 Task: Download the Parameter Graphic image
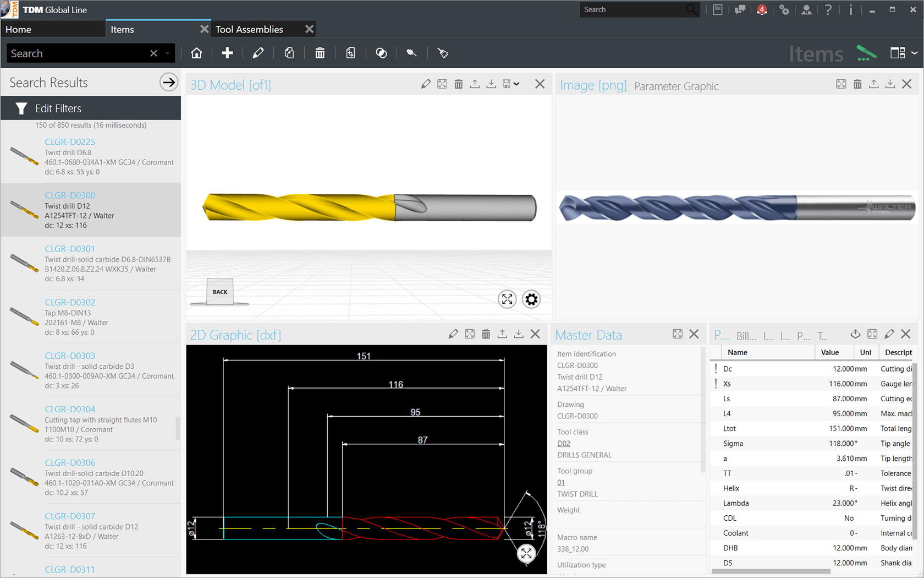pos(890,84)
